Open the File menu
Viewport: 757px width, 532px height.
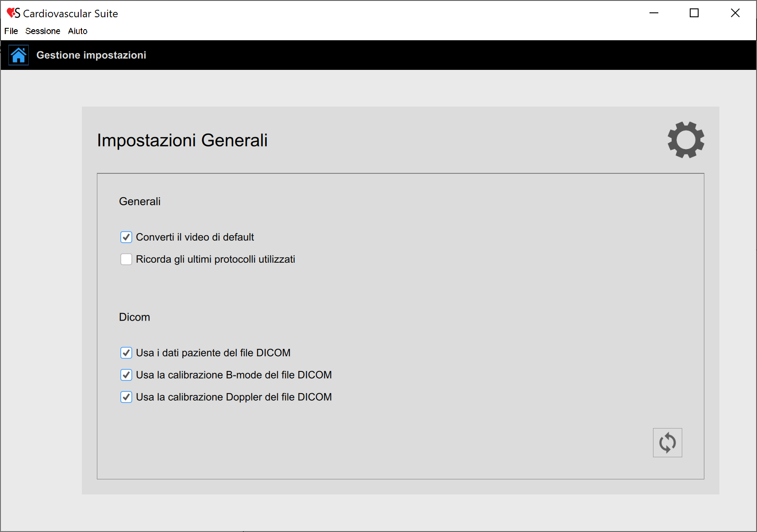point(11,31)
